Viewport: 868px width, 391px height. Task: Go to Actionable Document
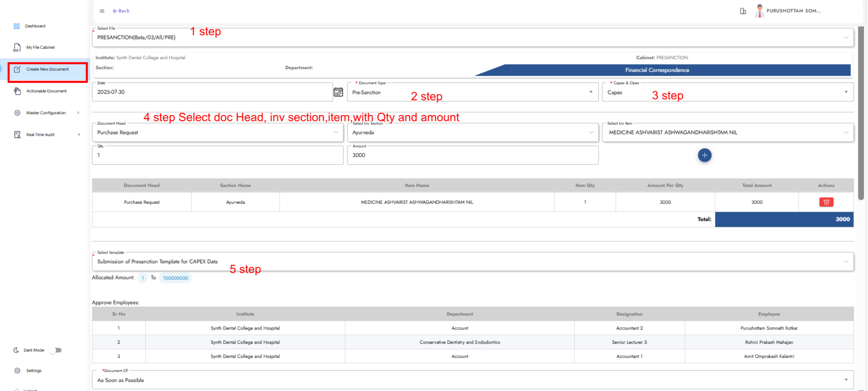click(x=46, y=91)
